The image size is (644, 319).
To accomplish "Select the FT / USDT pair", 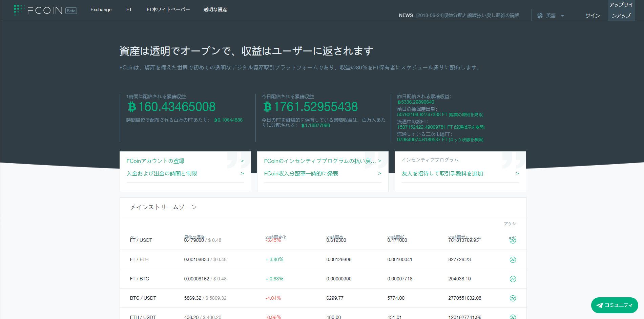I will point(141,240).
